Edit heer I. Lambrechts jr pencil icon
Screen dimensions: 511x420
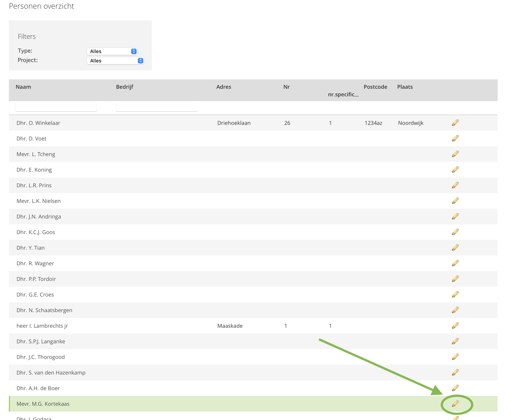[455, 326]
